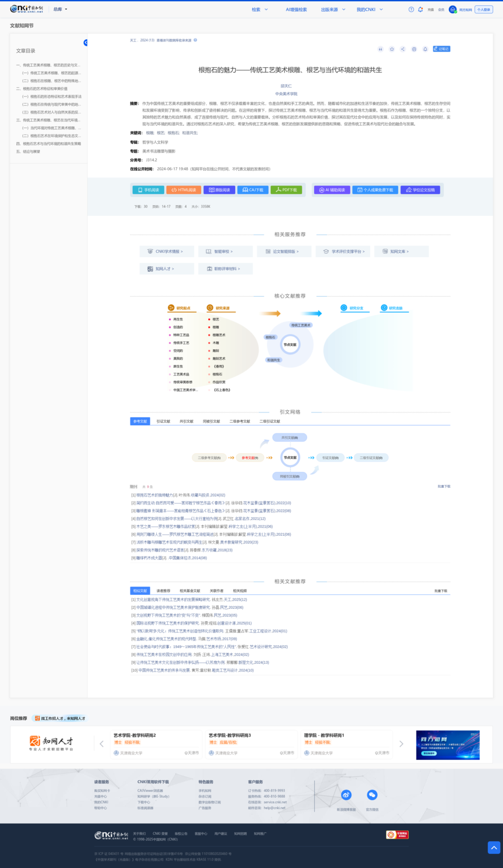Click the 记笔记 note button
Screen dimensions: 503x868
click(x=442, y=49)
